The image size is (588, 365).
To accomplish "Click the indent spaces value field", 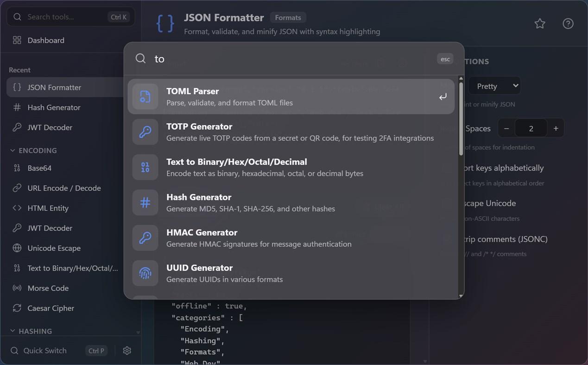I will point(531,128).
